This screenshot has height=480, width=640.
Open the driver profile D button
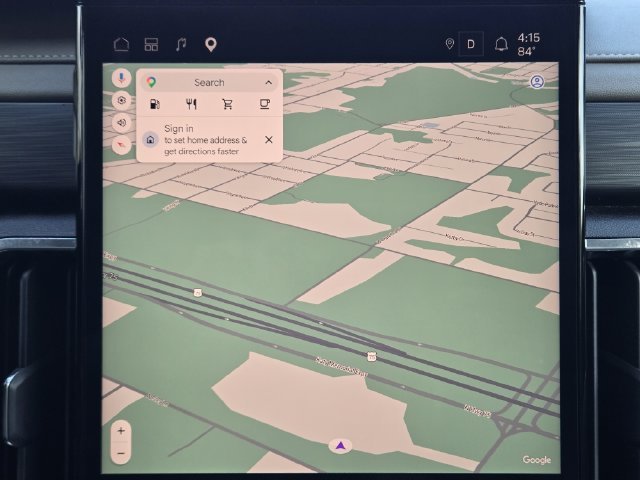(x=471, y=44)
